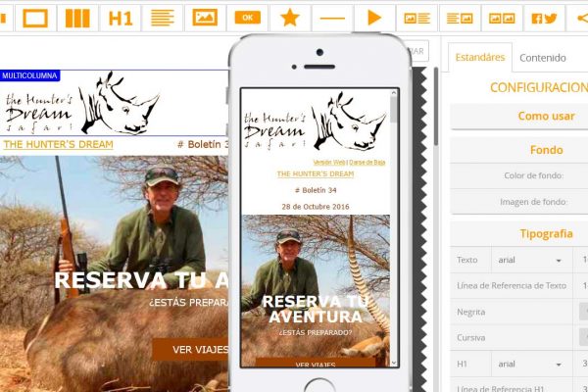588x392 pixels.
Task: Insert a horizontal divider line block
Action: [332, 18]
